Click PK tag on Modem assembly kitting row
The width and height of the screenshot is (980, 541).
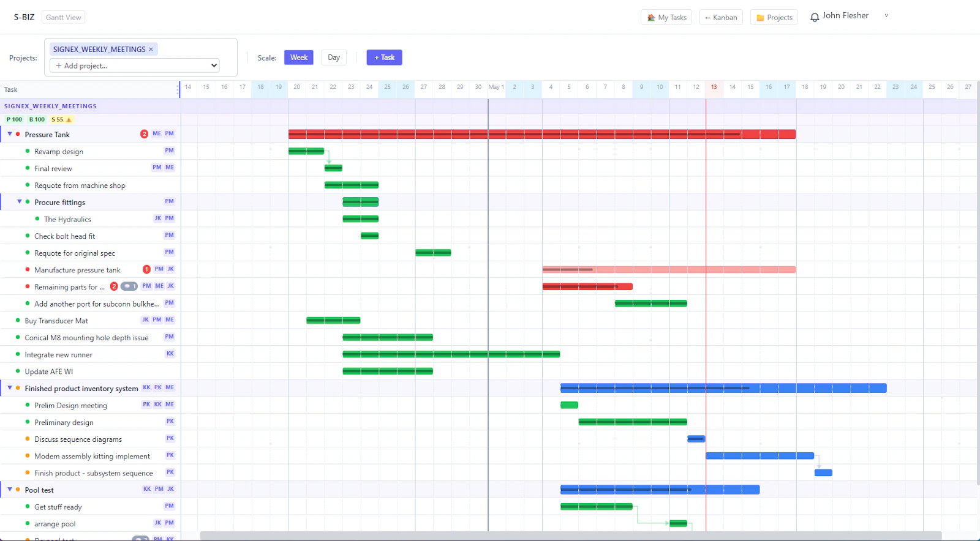tap(170, 455)
